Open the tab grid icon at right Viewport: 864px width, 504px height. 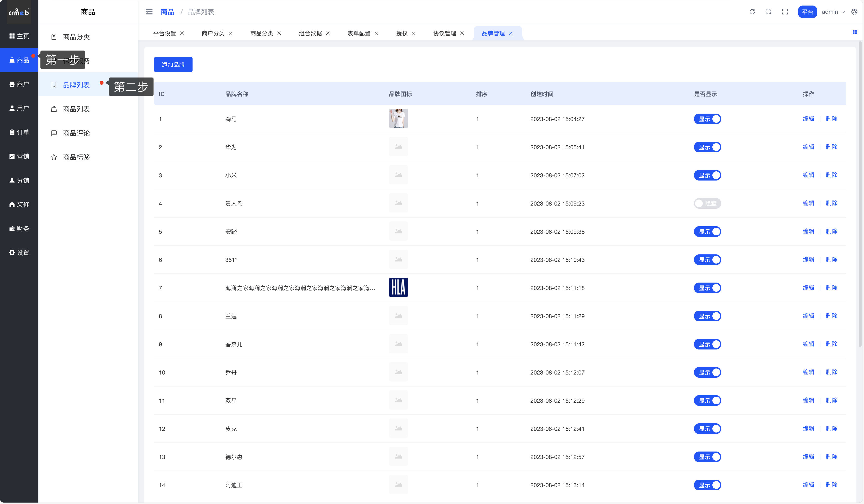(x=854, y=32)
